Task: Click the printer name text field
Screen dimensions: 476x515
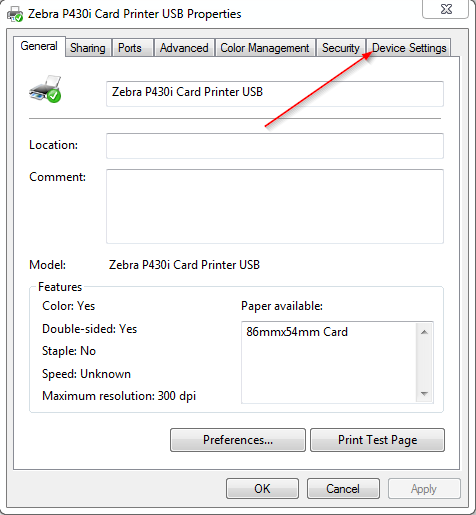Action: tap(275, 94)
